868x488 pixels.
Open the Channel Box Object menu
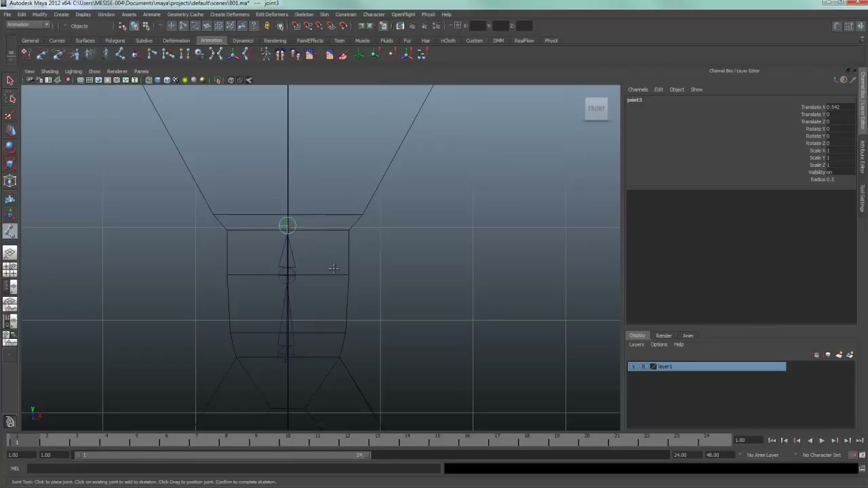pyautogui.click(x=677, y=89)
